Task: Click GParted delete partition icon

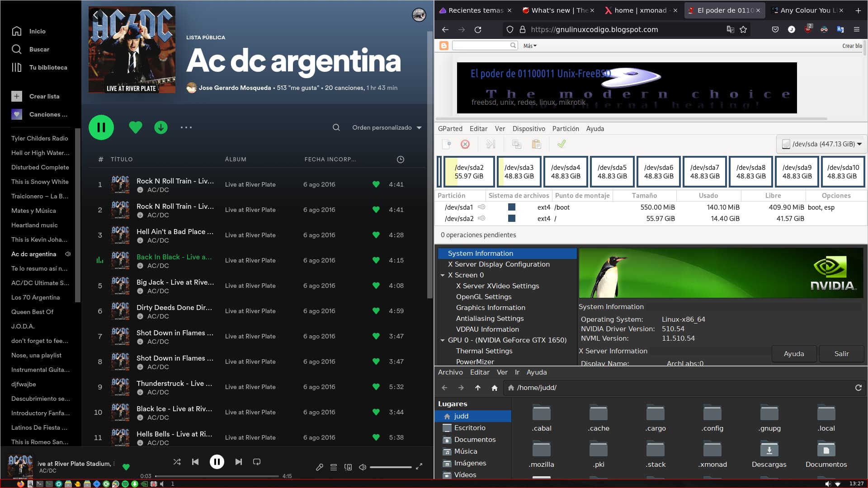Action: (x=465, y=144)
